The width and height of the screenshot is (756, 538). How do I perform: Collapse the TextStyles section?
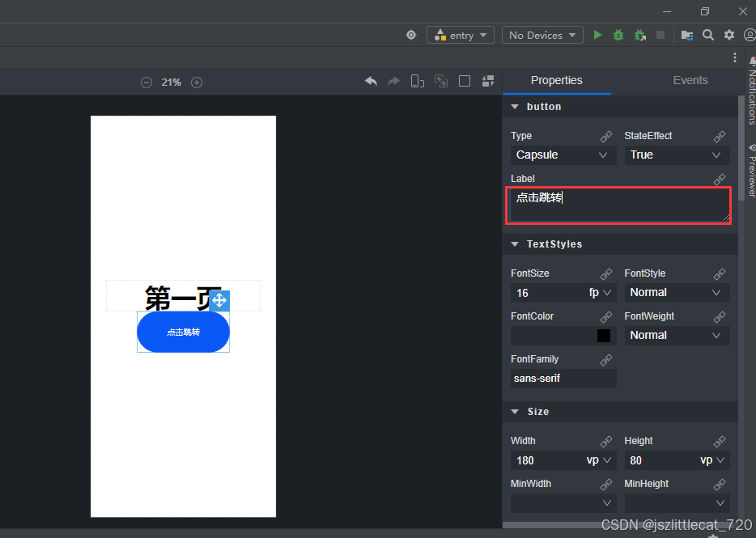click(x=515, y=244)
